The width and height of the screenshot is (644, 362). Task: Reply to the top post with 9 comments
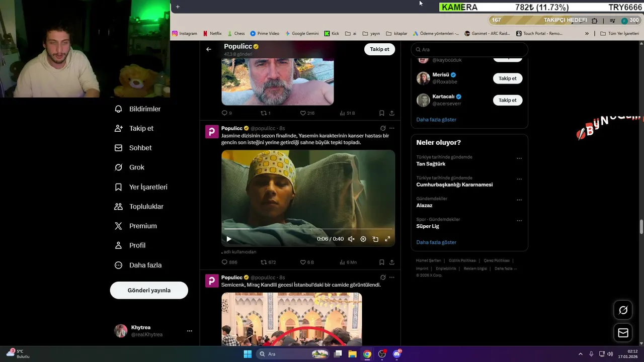click(227, 113)
